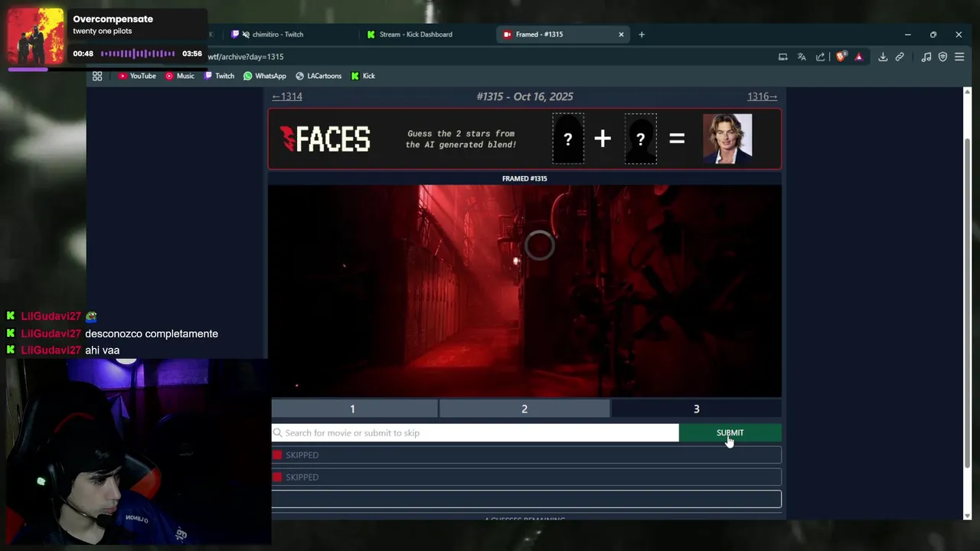Open the downloads icon
This screenshot has height=551, width=980.
coord(883,57)
